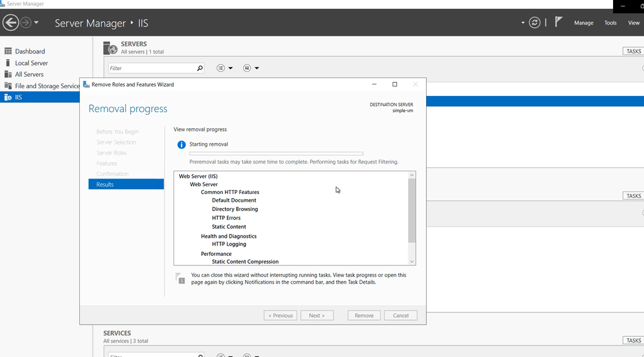Click the Starting removal info icon

181,144
